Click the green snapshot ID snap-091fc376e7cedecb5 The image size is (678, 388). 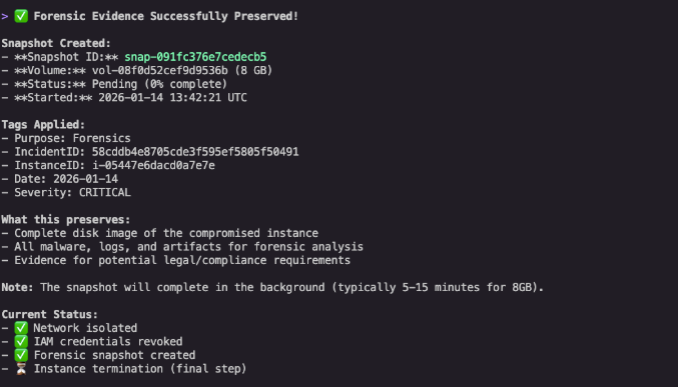(x=195, y=57)
